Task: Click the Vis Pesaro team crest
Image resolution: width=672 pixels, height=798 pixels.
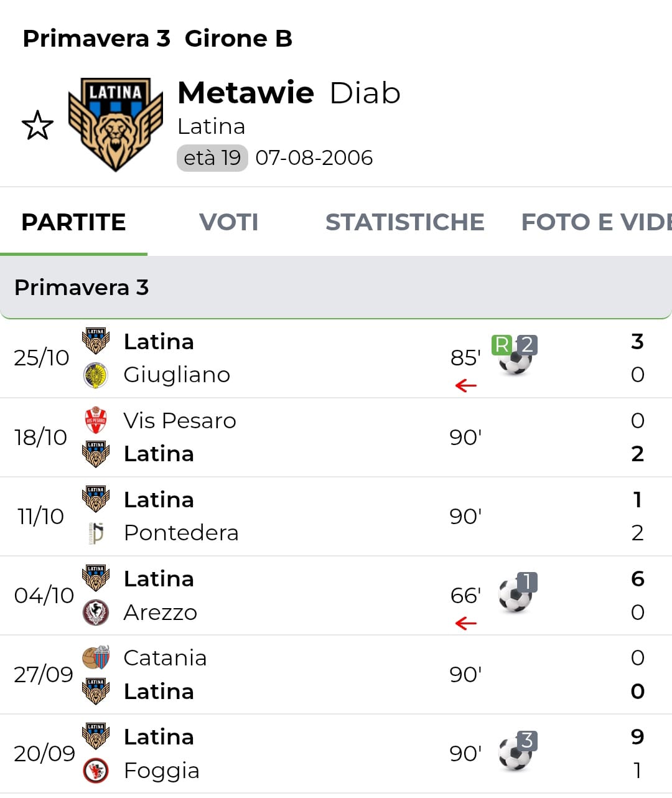Action: pyautogui.click(x=96, y=420)
